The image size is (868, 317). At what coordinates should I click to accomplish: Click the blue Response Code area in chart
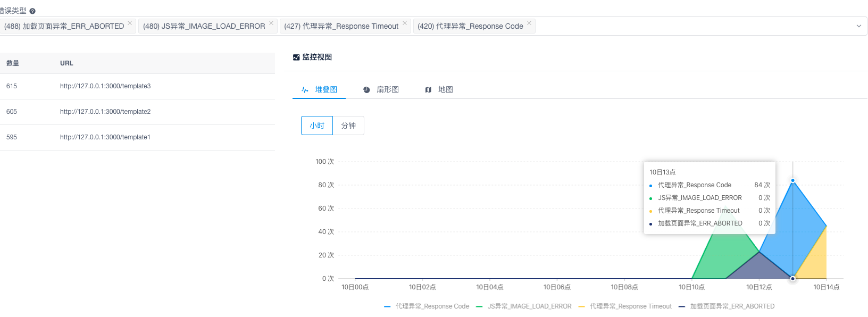792,229
